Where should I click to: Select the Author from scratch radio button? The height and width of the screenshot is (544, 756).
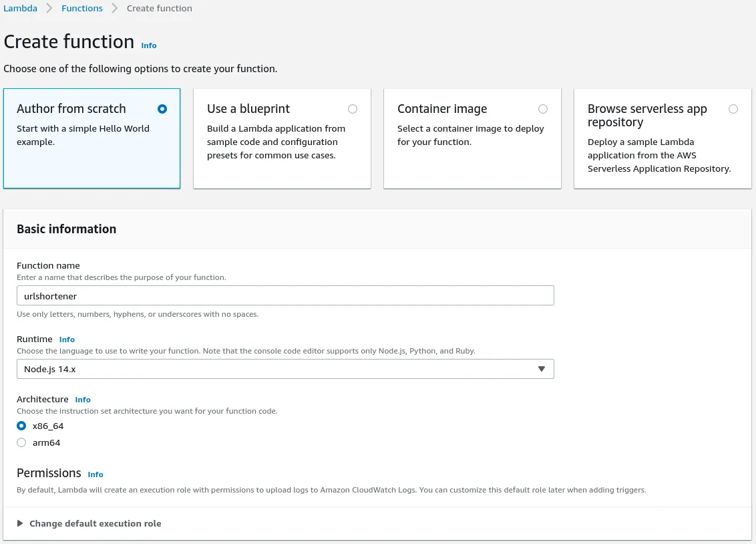[x=162, y=109]
